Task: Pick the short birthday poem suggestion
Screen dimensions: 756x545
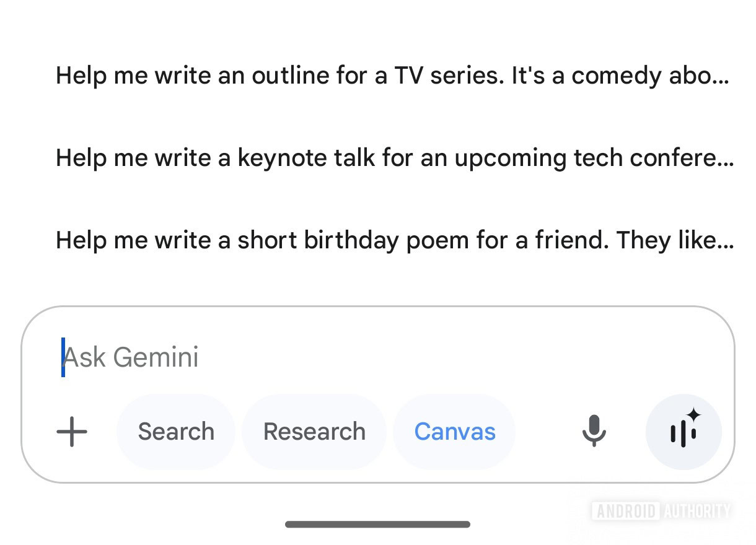Action: tap(394, 240)
